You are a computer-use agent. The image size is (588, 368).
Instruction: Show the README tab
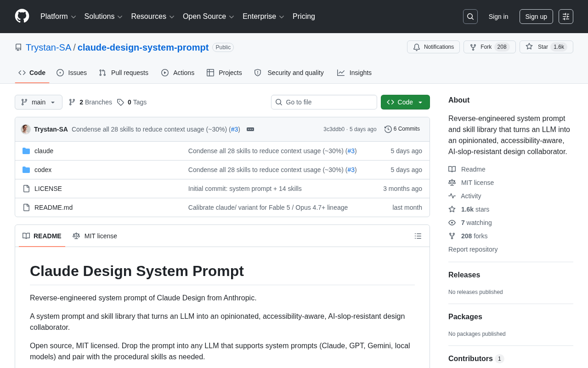click(42, 236)
